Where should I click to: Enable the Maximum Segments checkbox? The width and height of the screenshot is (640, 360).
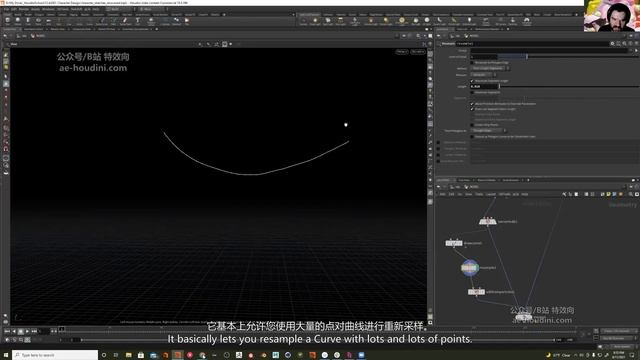(x=472, y=92)
